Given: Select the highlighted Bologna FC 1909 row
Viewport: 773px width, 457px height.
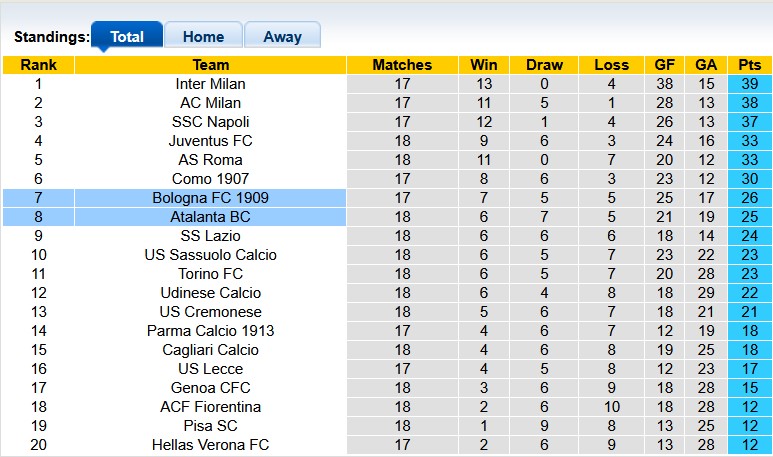Looking at the screenshot, I should coord(210,198).
